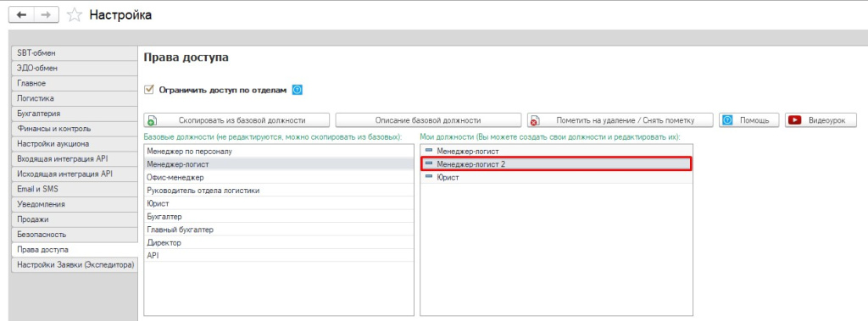Screen dimensions: 868x321
Task: Open the Исходящая интеграция API tab
Action: click(74, 174)
